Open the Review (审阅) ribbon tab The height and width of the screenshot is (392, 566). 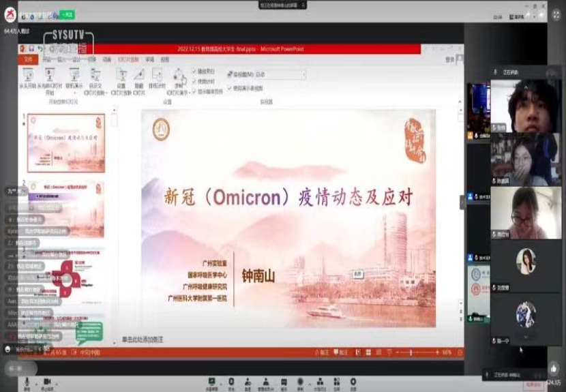tap(149, 59)
